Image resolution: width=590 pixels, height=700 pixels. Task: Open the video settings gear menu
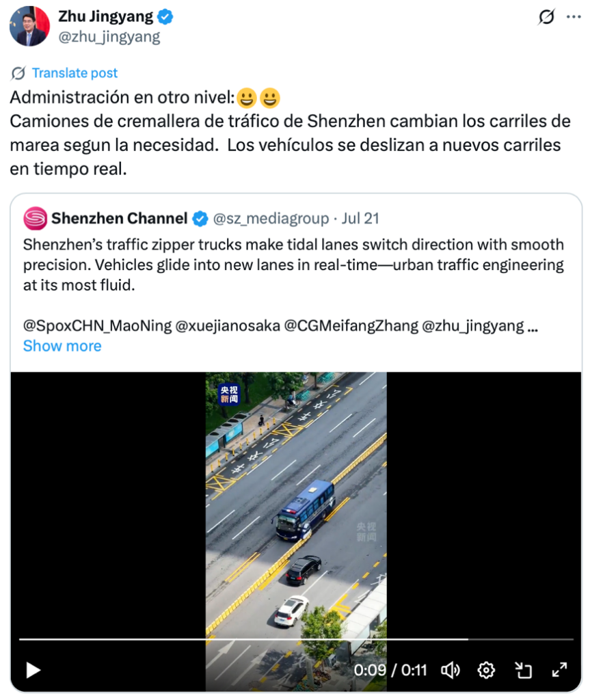[486, 670]
